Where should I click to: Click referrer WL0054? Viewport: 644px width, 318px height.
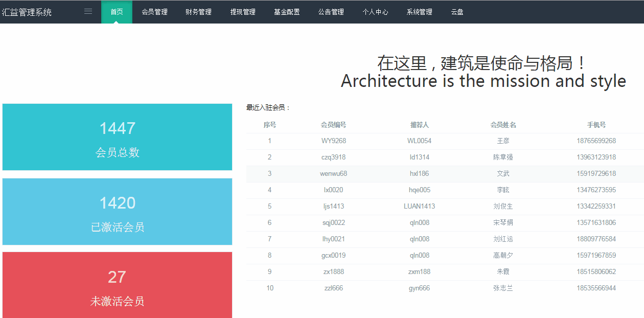(x=420, y=141)
